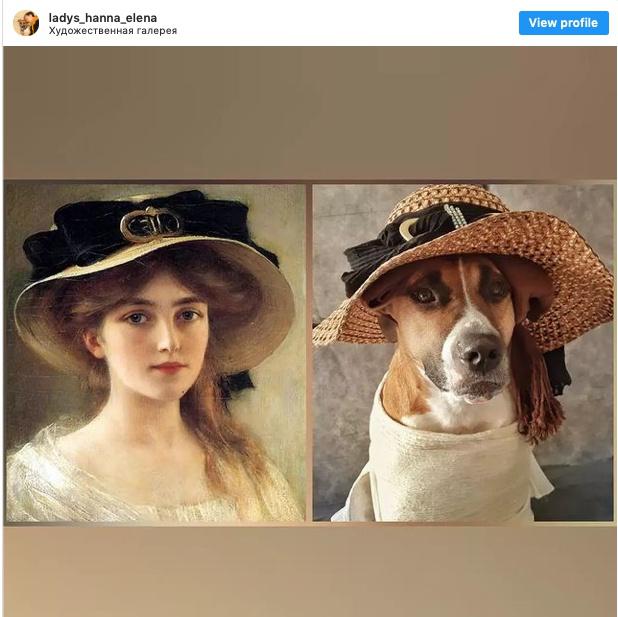Click the View profile button
Image resolution: width=618 pixels, height=617 pixels.
coord(564,23)
